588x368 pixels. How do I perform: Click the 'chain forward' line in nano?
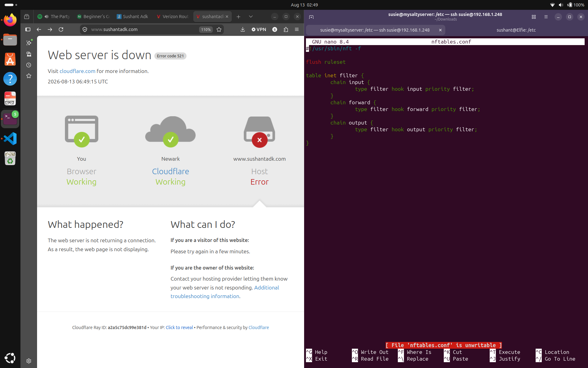pos(353,102)
